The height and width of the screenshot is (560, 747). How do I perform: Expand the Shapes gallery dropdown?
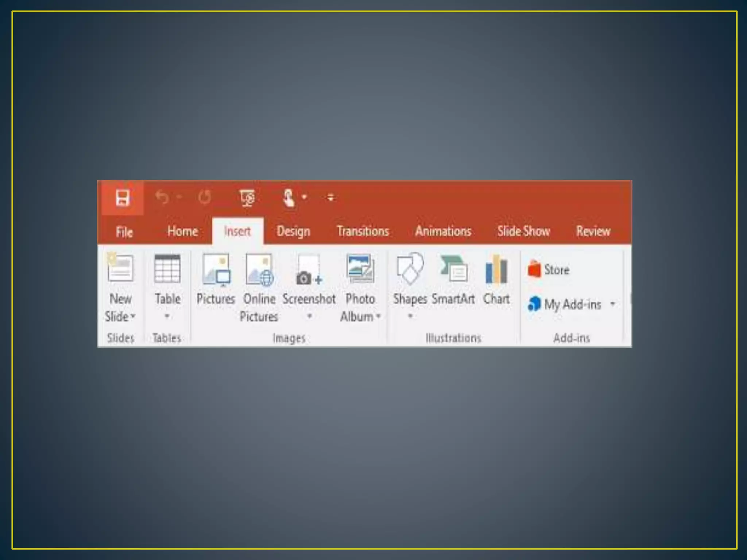410,316
